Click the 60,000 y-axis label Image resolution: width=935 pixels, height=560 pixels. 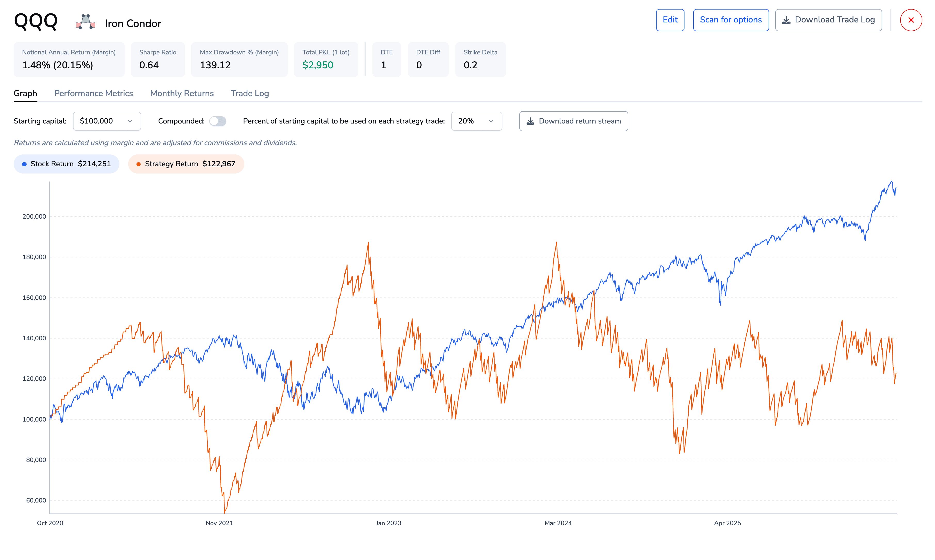point(36,500)
